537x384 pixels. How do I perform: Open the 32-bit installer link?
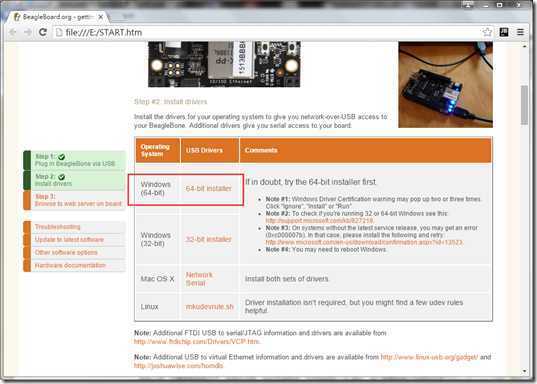click(209, 239)
